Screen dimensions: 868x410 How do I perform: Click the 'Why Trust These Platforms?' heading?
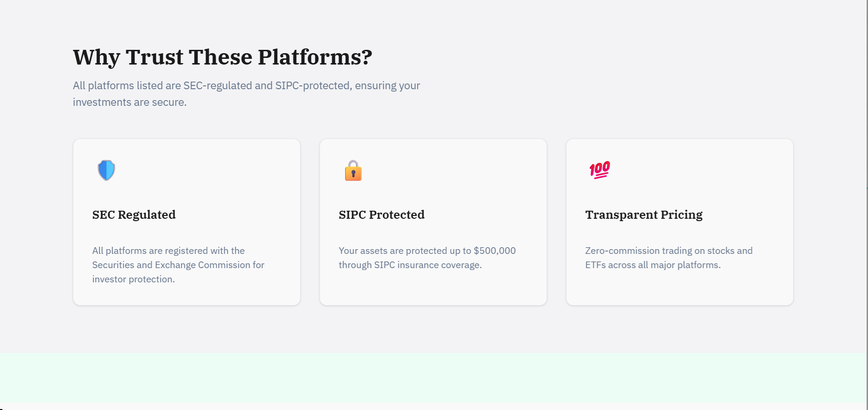[222, 57]
